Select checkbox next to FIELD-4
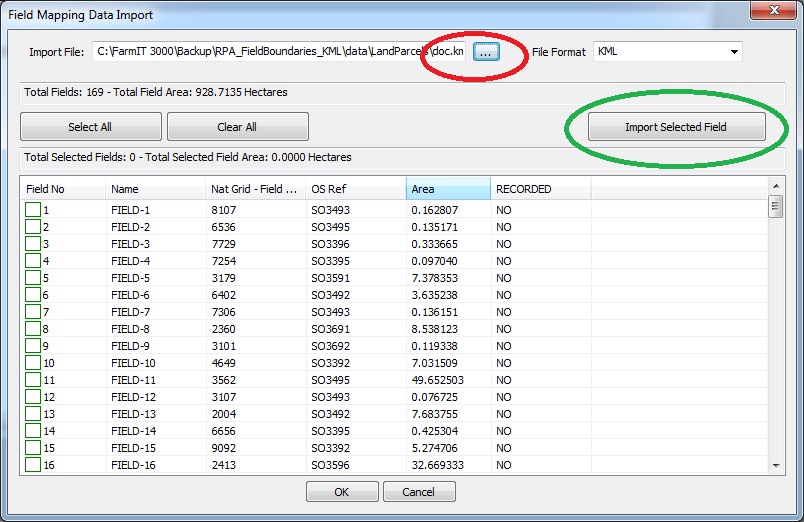This screenshot has height=522, width=804. [33, 260]
